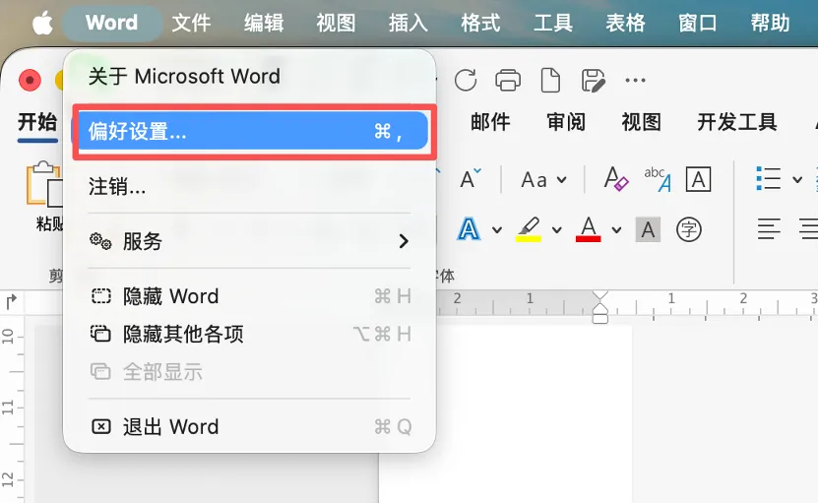This screenshot has width=819, height=504.
Task: Choose 注销... from the Word menu
Action: coord(250,186)
